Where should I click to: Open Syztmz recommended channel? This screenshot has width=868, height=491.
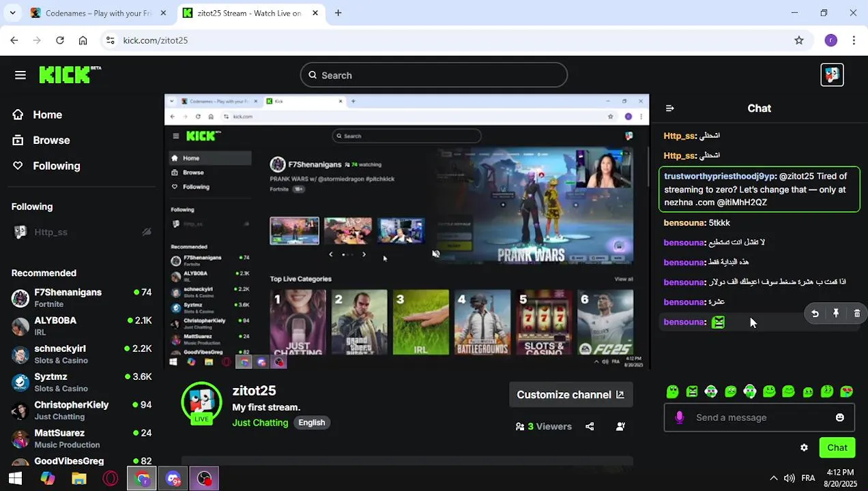[81, 382]
